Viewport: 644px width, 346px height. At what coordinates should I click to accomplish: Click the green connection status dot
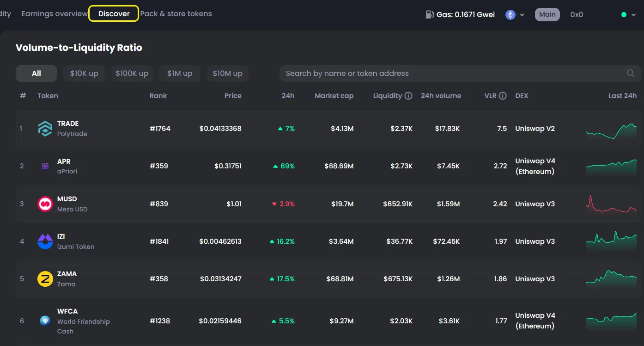click(x=624, y=15)
